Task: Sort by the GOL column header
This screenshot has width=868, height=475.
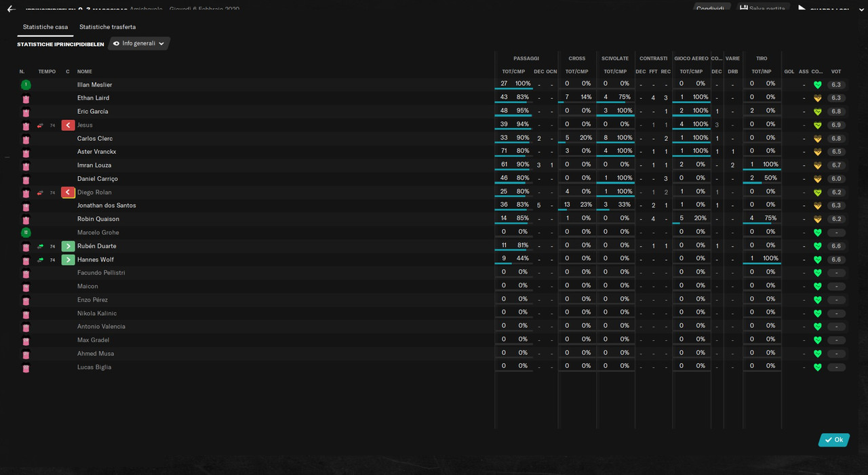Action: [789, 72]
